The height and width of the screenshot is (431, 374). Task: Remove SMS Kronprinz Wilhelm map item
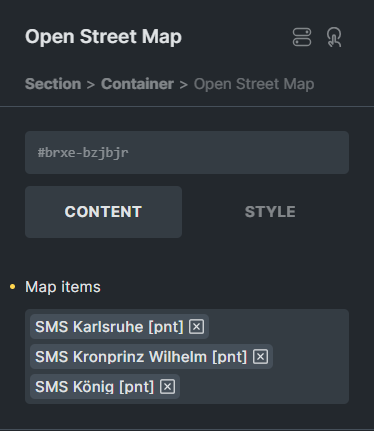260,357
